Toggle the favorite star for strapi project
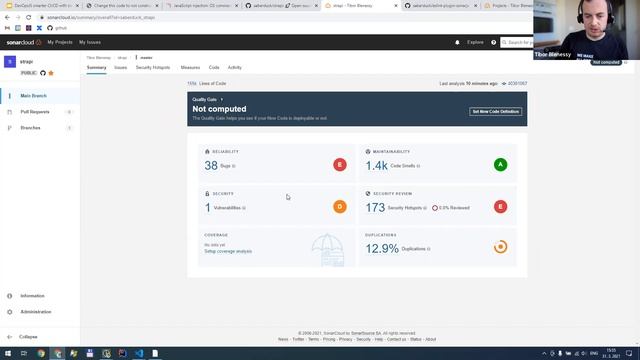Viewport: 640px width, 360px height. (51, 73)
